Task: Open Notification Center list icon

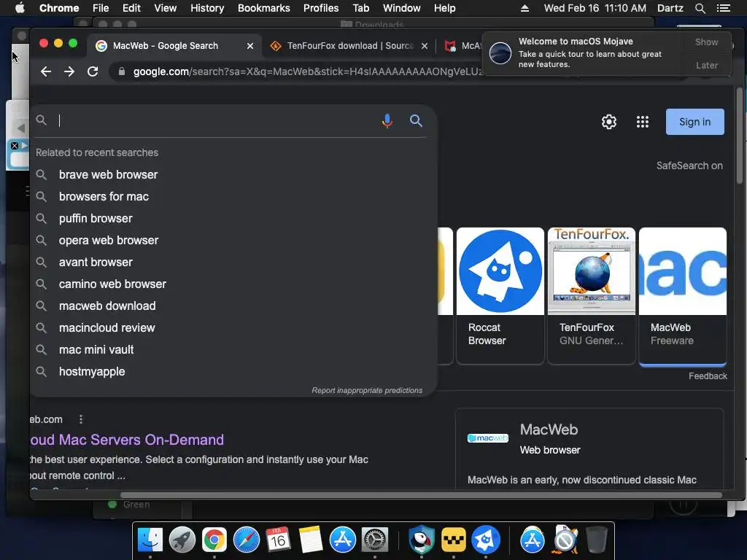Action: click(x=723, y=8)
